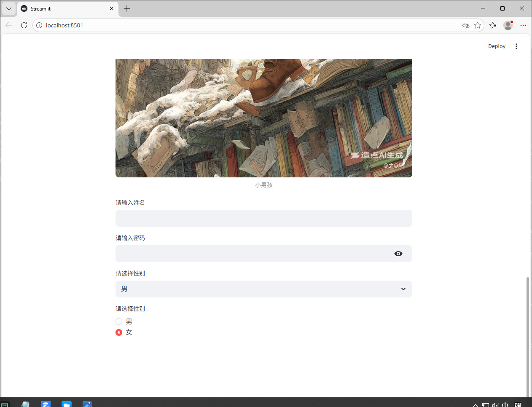Toggle password visibility with the eye icon
532x407 pixels.
(398, 254)
